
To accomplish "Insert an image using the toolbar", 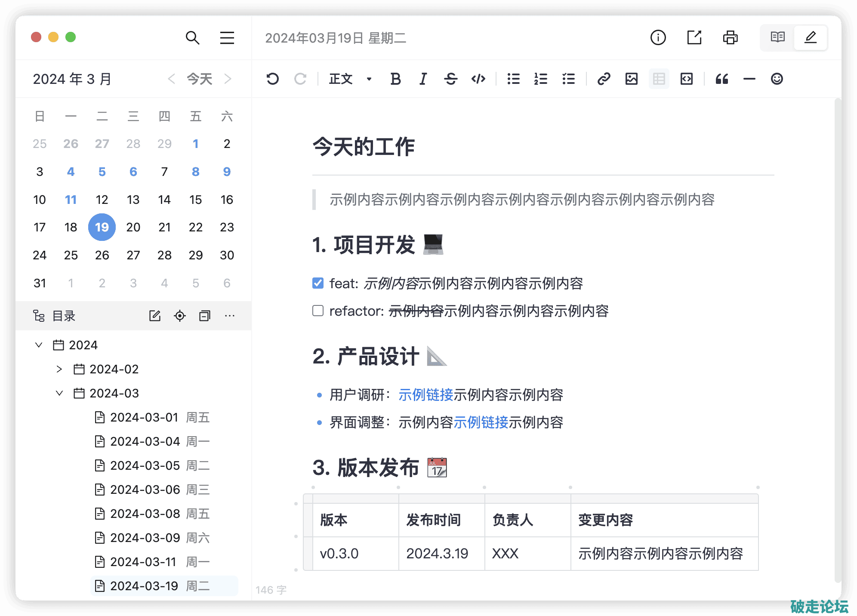I will point(631,79).
